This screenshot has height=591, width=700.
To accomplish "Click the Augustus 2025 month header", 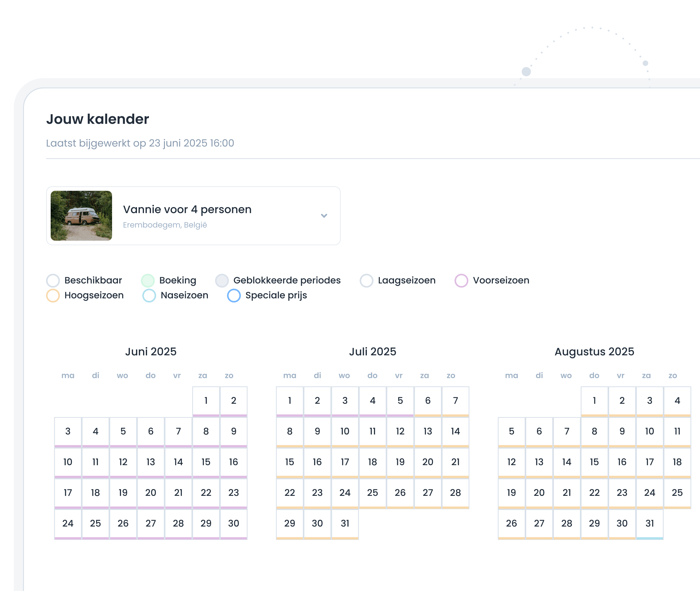I will coord(594,352).
